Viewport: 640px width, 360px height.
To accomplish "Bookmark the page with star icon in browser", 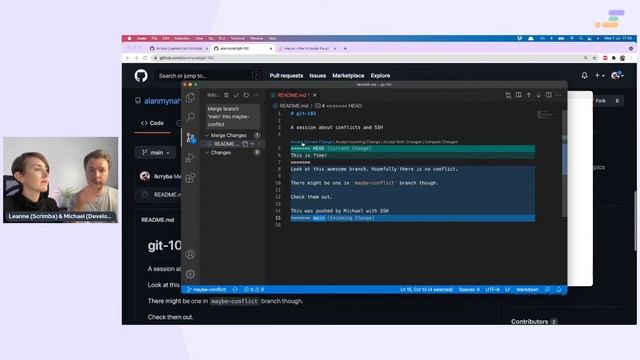I will click(594, 58).
